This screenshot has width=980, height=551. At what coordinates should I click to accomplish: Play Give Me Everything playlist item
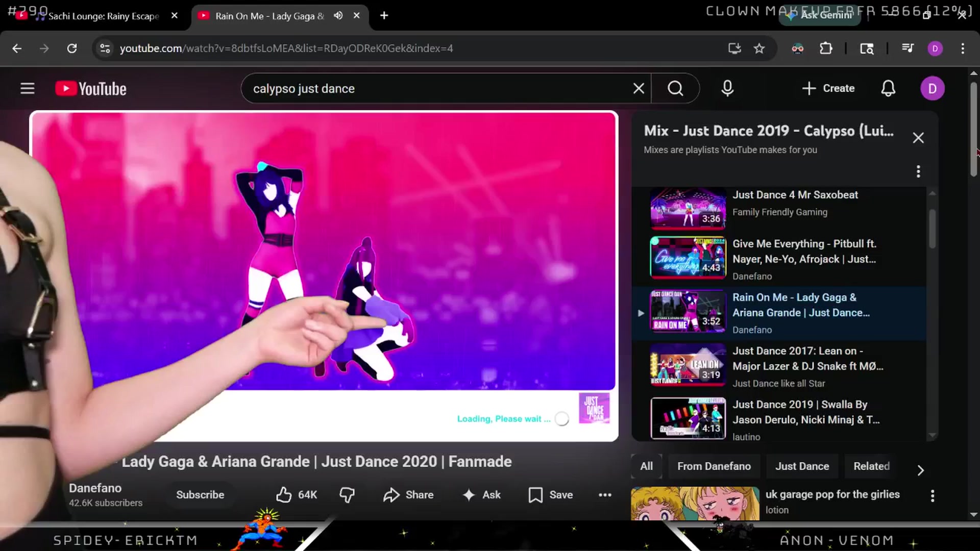click(x=778, y=259)
